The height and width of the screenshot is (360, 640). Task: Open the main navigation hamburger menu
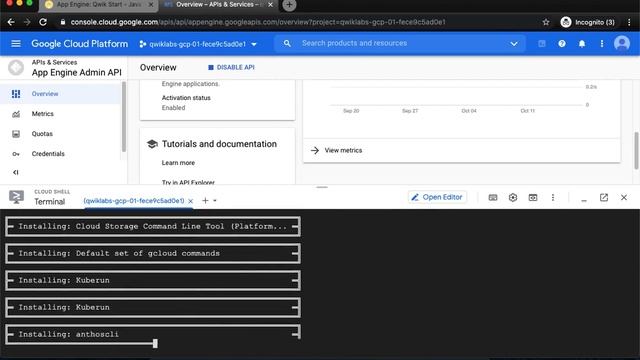click(16, 43)
